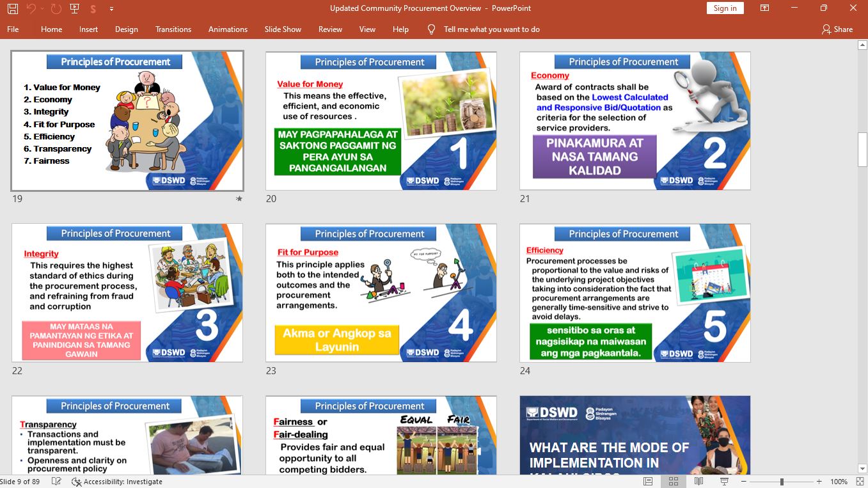Open the Review tab
This screenshot has height=488, width=868.
click(330, 29)
